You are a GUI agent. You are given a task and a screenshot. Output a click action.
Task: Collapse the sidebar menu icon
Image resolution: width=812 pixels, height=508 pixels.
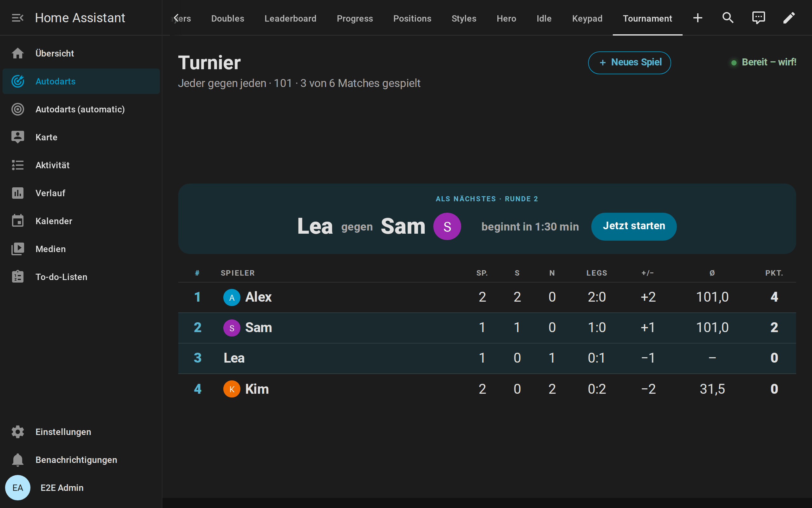pyautogui.click(x=17, y=18)
